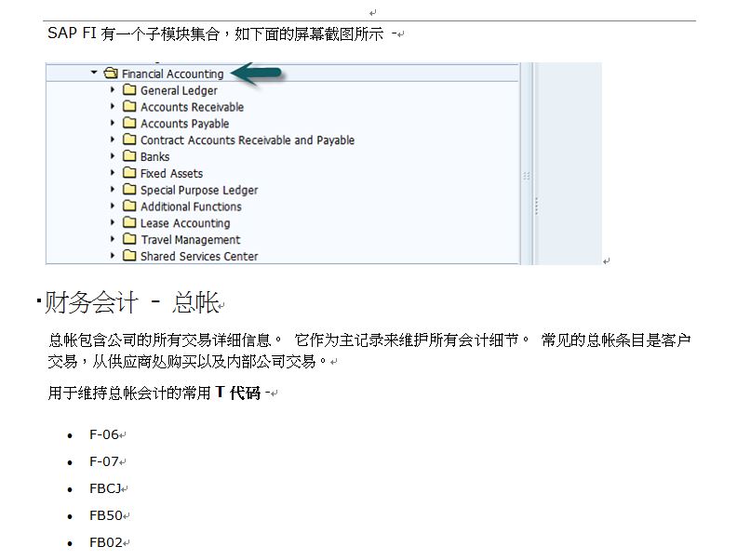Expand the Accounts Receivable node arrow
This screenshot has height=560, width=737.
click(x=113, y=106)
